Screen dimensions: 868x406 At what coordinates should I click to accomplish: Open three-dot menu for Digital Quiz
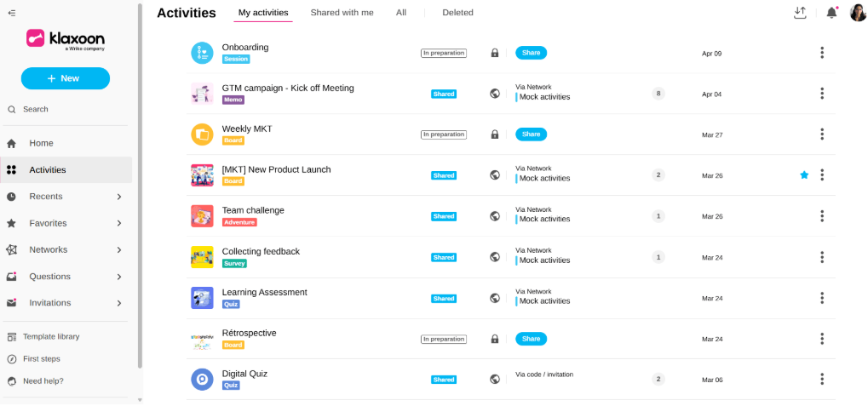coord(821,380)
